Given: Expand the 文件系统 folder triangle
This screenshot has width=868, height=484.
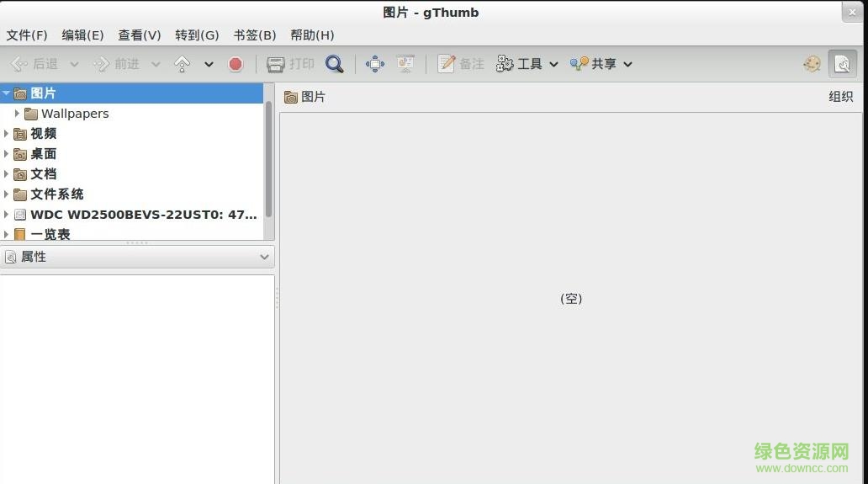Looking at the screenshot, I should pyautogui.click(x=6, y=194).
